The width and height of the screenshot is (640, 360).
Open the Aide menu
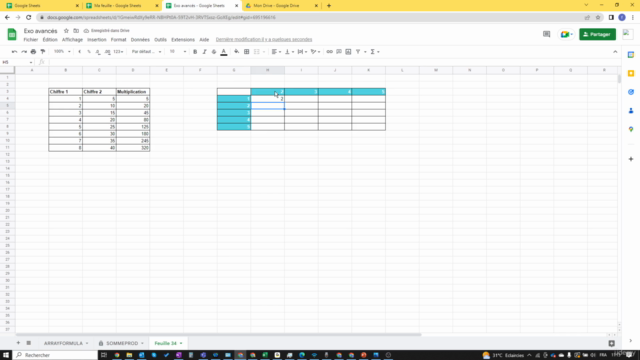coord(204,40)
